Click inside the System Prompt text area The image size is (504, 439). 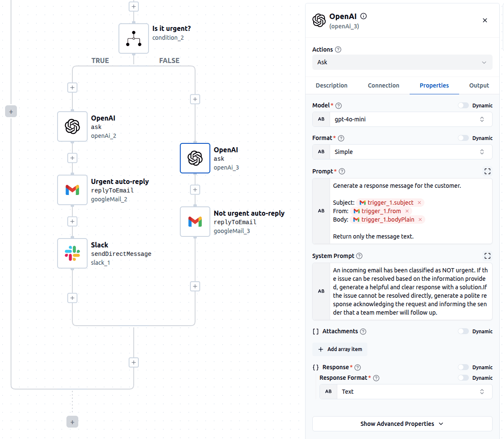(410, 291)
